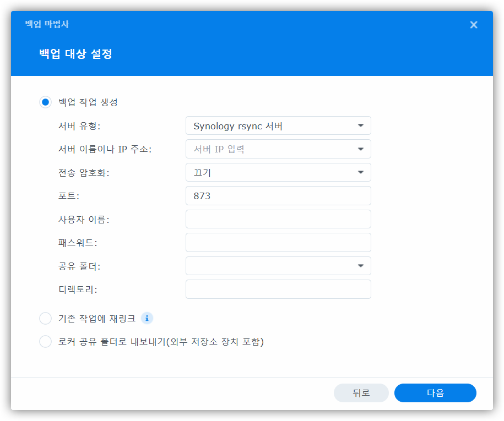This screenshot has width=504, height=421.
Task: Click the 패스워드 input box
Action: [x=278, y=242]
